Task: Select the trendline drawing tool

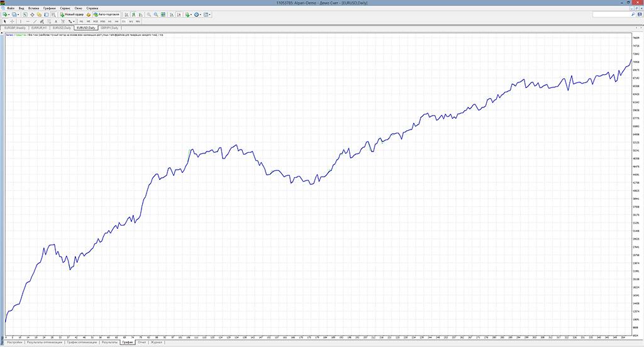Action: (35, 21)
